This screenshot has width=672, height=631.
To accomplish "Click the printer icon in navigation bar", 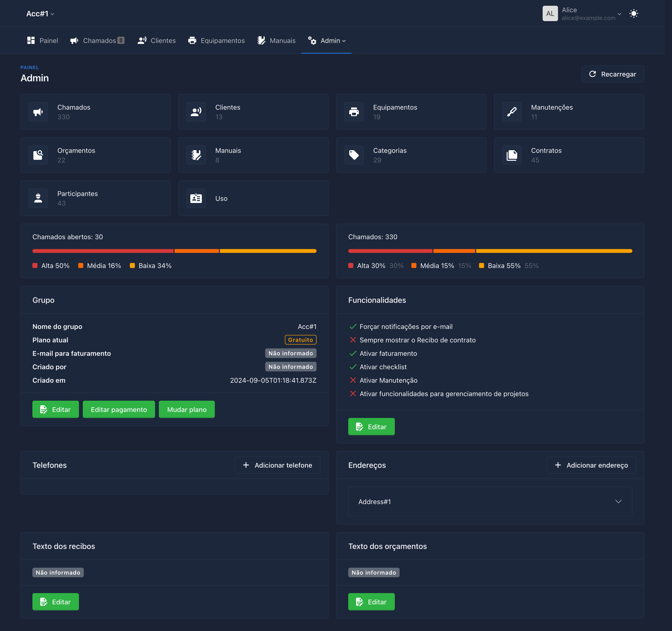I will (192, 41).
